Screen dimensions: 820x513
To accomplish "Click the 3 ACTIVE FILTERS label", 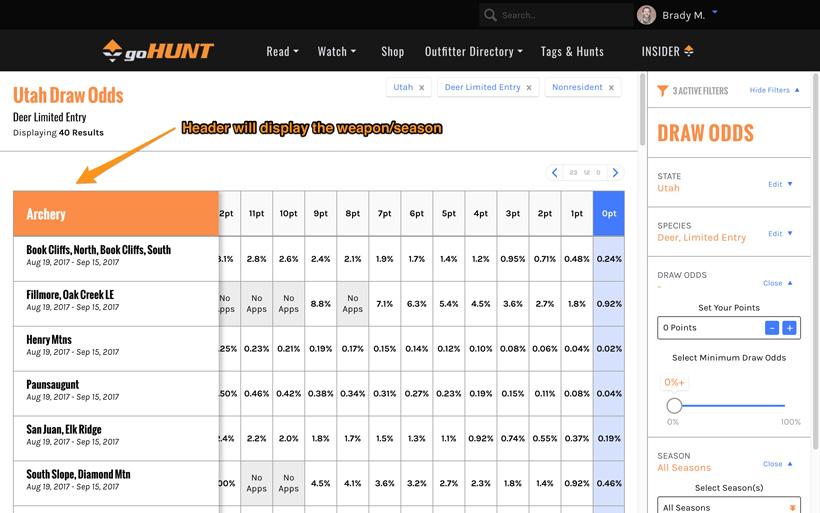I will pyautogui.click(x=700, y=91).
